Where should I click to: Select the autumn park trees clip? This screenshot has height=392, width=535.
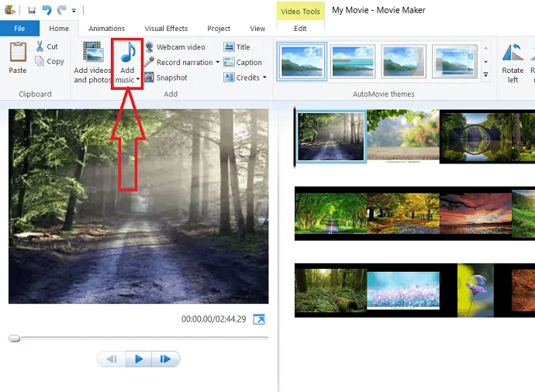point(403,213)
